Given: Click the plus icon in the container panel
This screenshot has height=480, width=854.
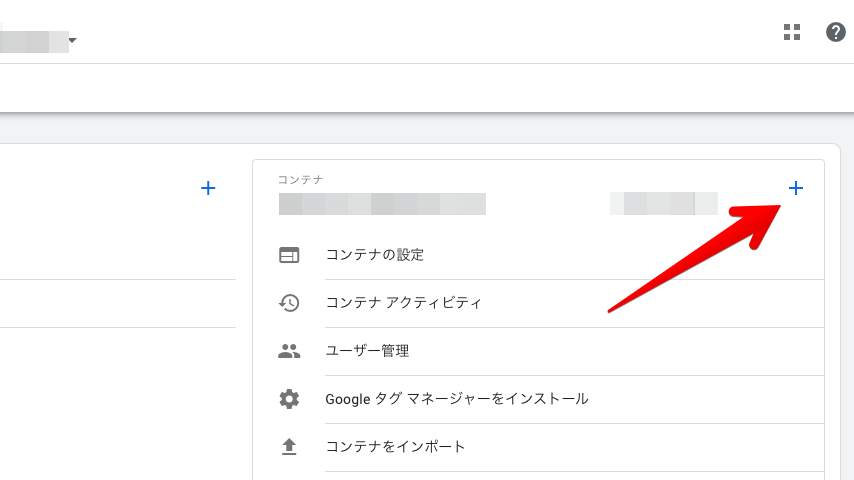Looking at the screenshot, I should pos(796,188).
